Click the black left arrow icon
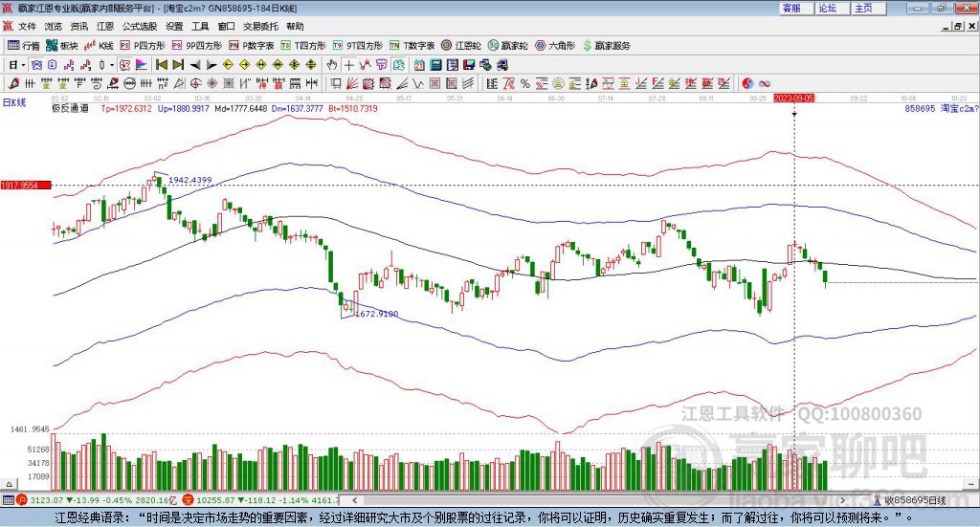 click(x=195, y=65)
